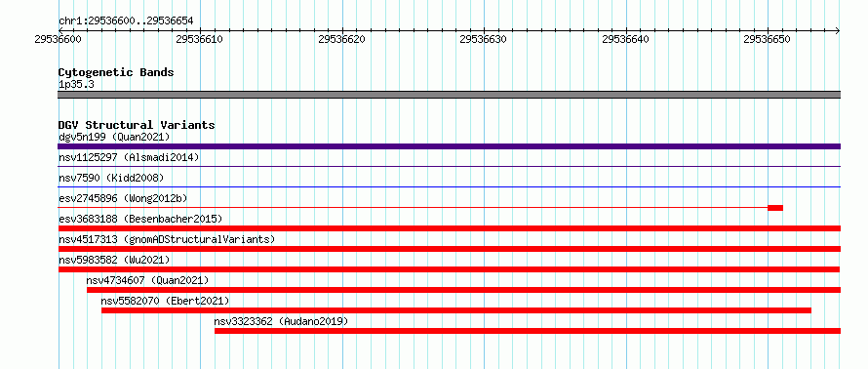Click the thin blue nsv7590 variant line
Screen dimensions: 868x369
coord(450,186)
